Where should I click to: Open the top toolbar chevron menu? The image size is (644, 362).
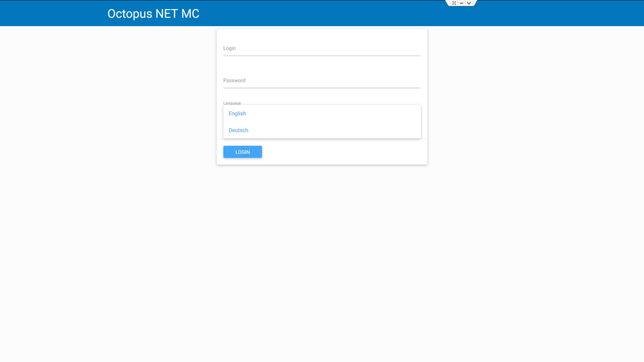click(x=469, y=3)
